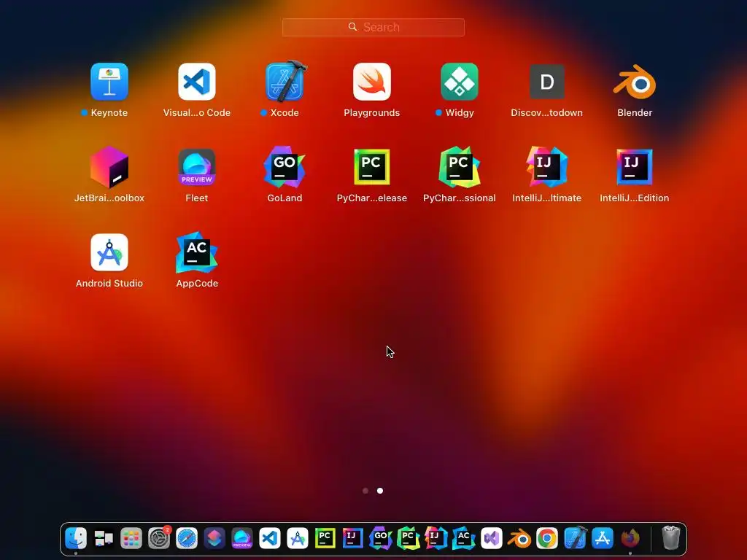This screenshot has width=747, height=560.
Task: Launch Blender from the Dock
Action: (519, 539)
